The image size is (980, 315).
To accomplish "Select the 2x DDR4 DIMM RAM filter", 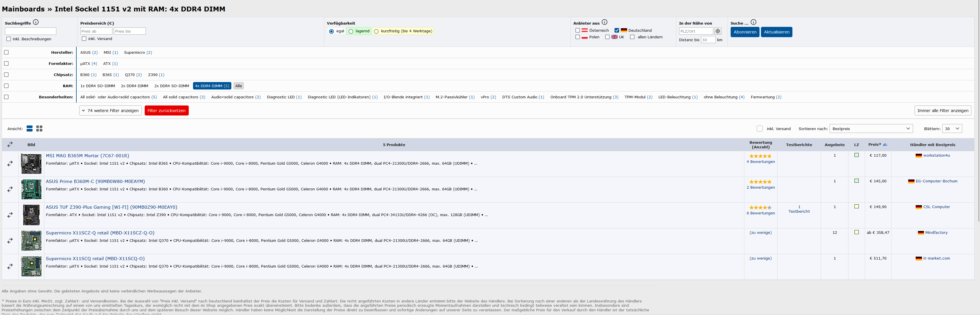I will (x=134, y=86).
